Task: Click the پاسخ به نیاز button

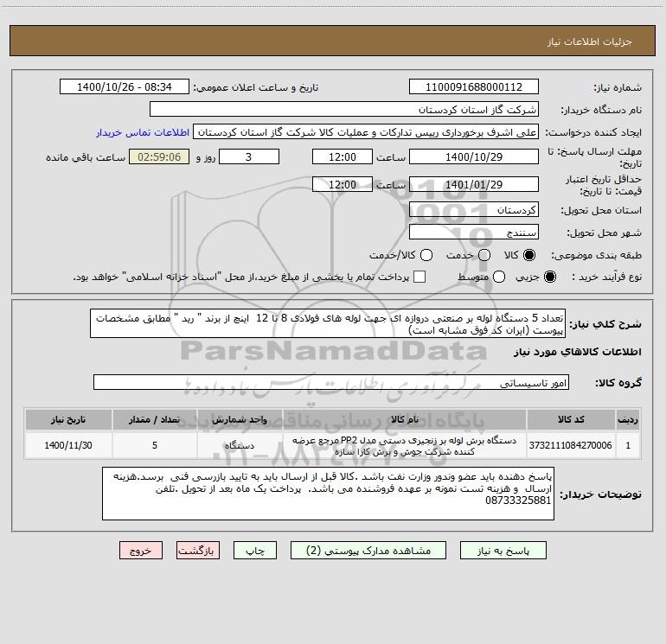Action: (x=503, y=551)
